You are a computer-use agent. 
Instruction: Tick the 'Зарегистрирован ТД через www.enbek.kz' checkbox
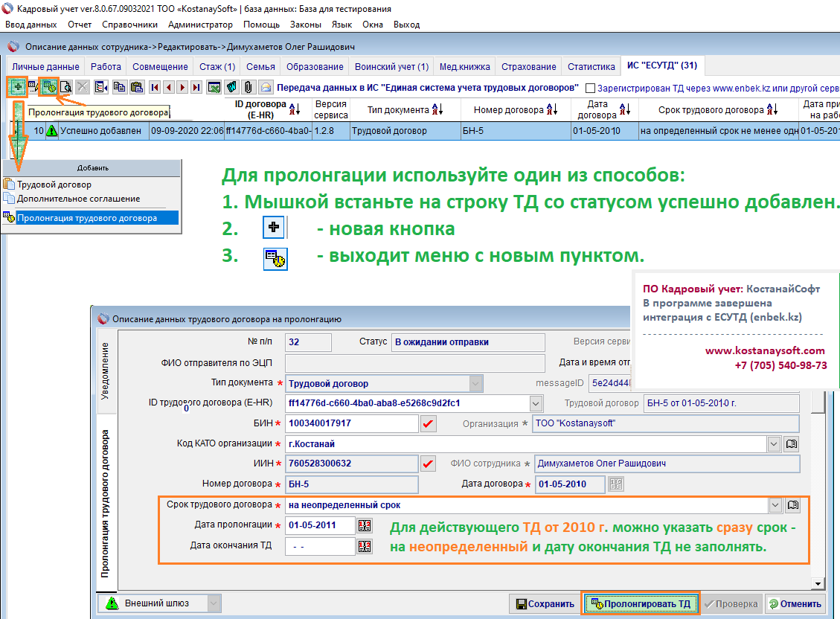pos(590,89)
